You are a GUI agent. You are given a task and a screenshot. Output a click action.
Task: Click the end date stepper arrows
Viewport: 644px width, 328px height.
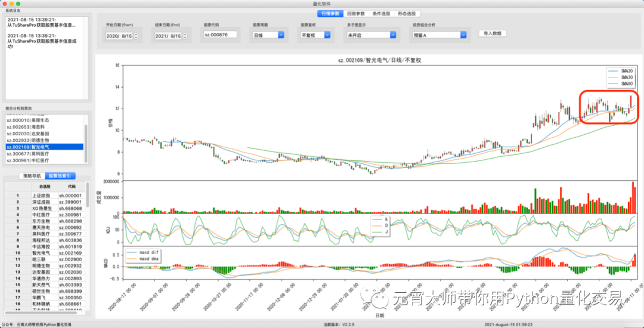185,36
